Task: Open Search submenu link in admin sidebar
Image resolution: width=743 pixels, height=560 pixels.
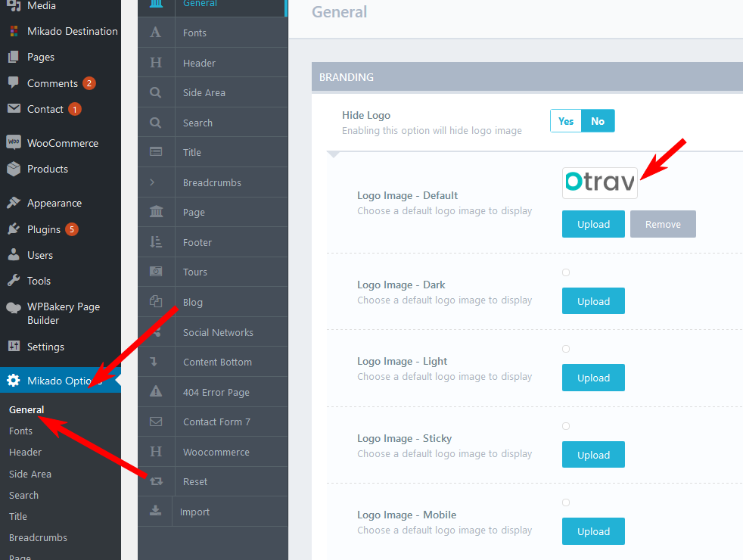Action: click(x=23, y=495)
